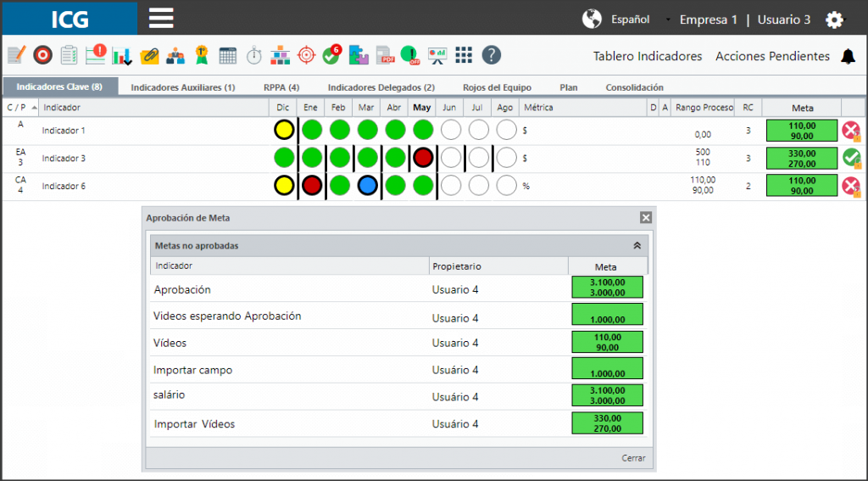Open the paperclip attachments icon
Viewport: 868px width, 481px height.
(x=149, y=55)
